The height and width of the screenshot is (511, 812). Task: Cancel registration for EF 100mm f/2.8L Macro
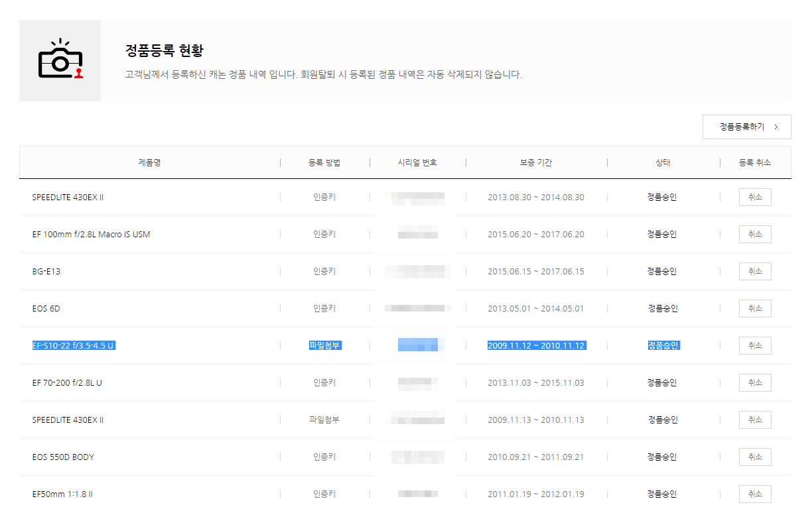click(754, 234)
